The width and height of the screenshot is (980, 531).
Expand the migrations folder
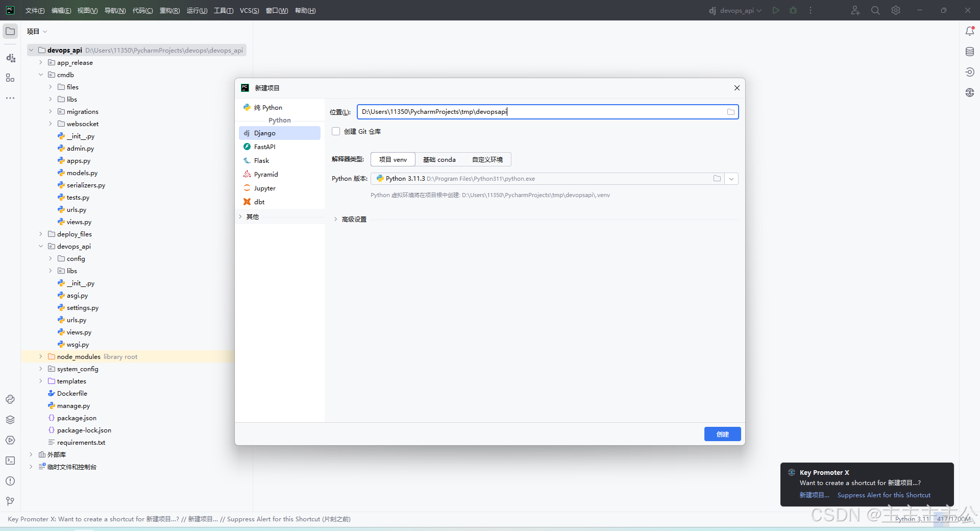(x=51, y=111)
